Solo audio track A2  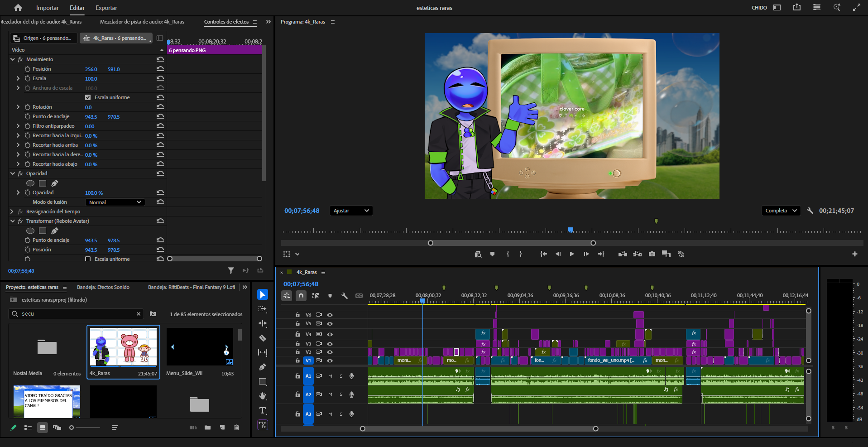(341, 394)
